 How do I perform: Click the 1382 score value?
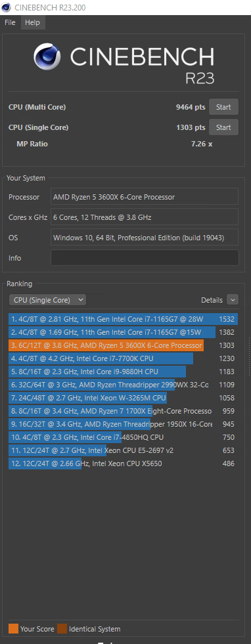point(227,332)
